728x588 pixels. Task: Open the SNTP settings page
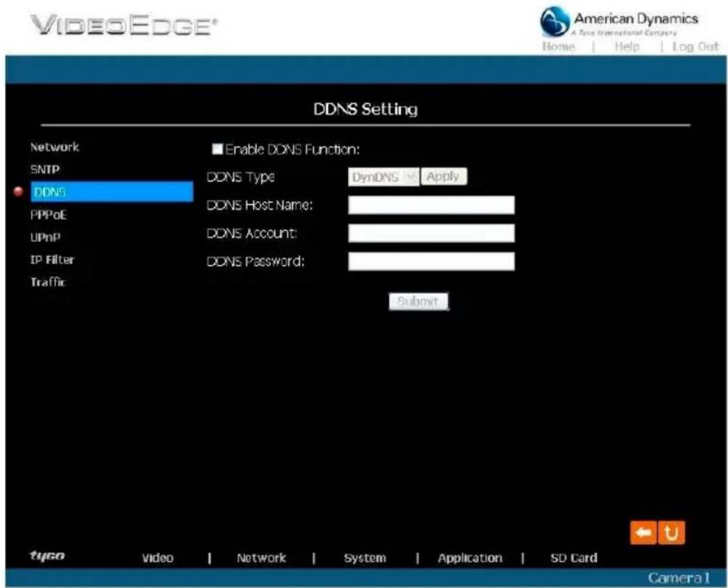tap(45, 169)
